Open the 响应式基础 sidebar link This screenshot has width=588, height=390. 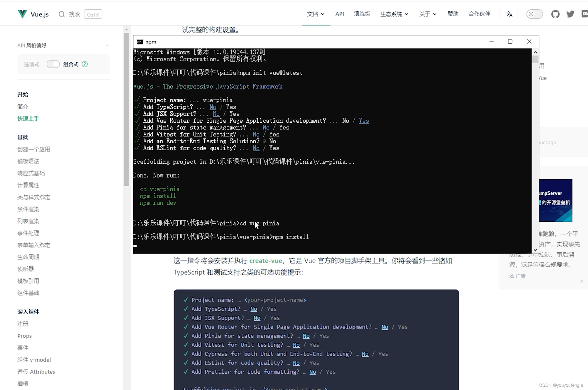tap(31, 173)
